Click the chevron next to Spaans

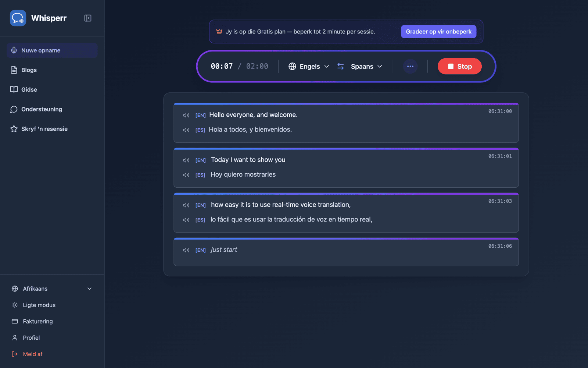tap(380, 66)
